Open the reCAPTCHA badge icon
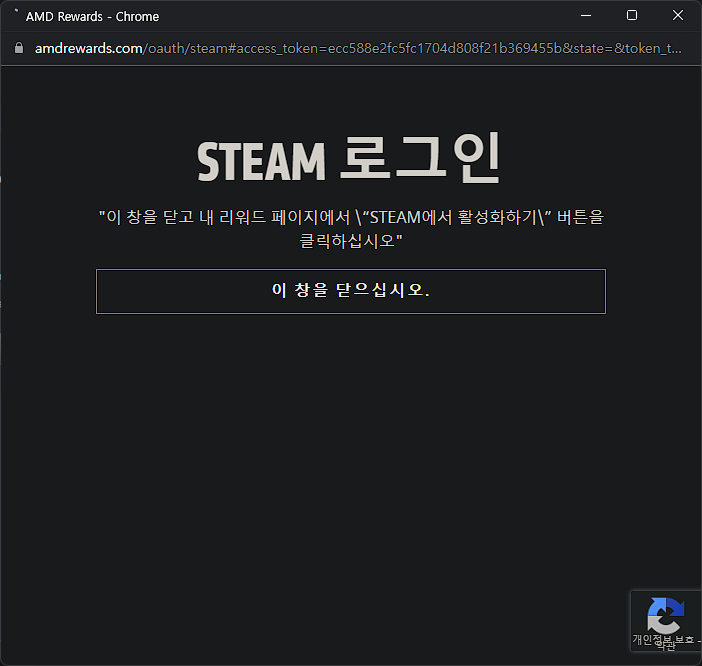Image resolution: width=702 pixels, height=666 pixels. point(666,615)
